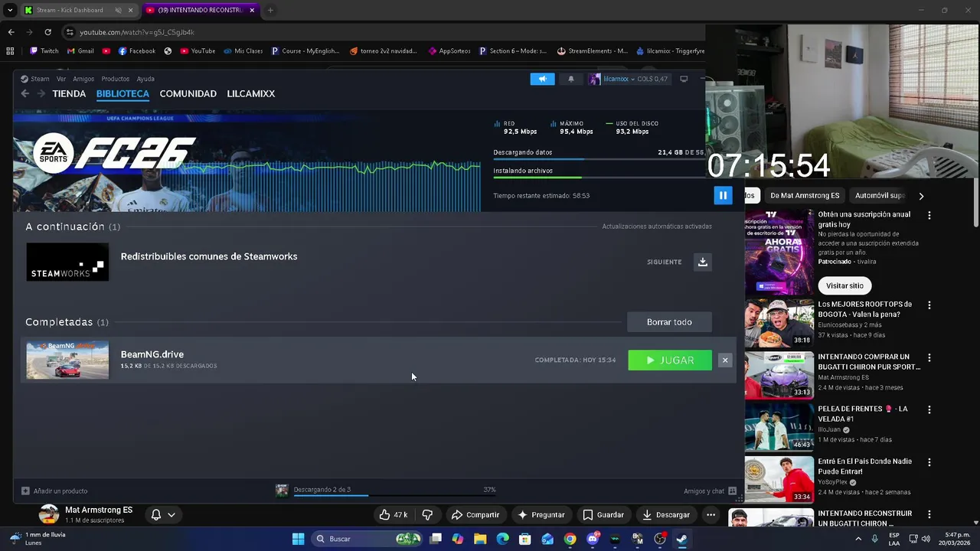The height and width of the screenshot is (551, 980).
Task: Open COMUNIDAD tab in Steam
Action: (188, 93)
